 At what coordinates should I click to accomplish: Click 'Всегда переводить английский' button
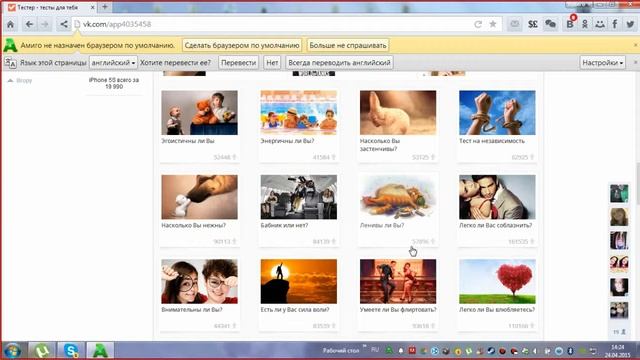(339, 62)
